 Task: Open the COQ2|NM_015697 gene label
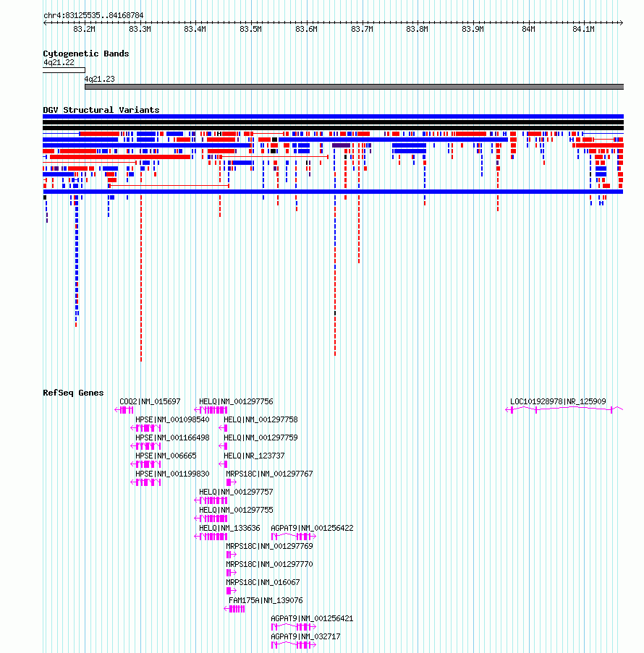(150, 401)
